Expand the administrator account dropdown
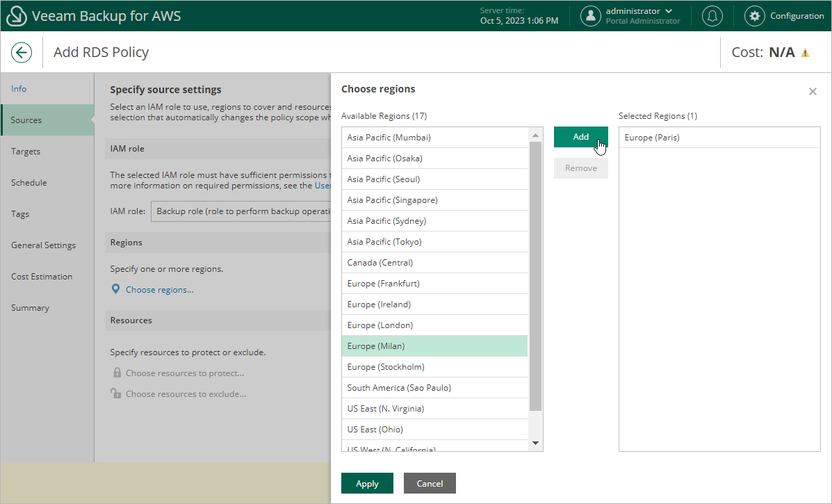The height and width of the screenshot is (504, 832). tap(669, 11)
